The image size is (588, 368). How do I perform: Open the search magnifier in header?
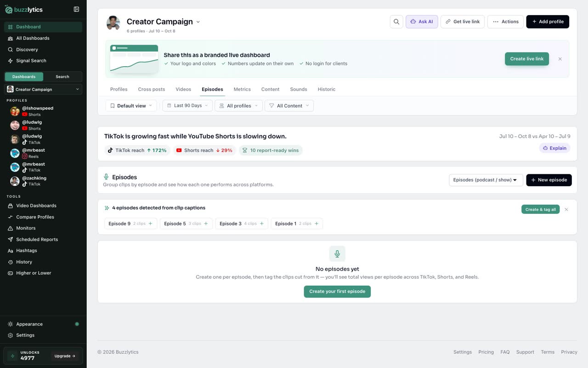pos(396,22)
